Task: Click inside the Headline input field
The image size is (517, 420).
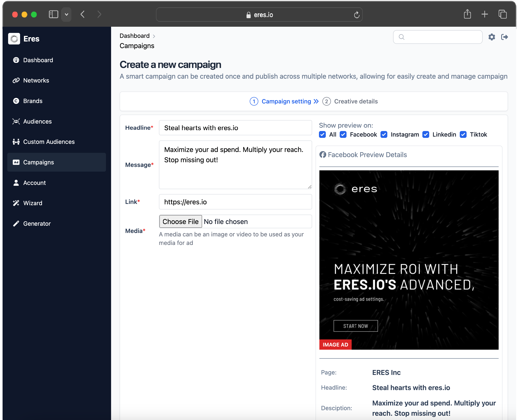Action: pyautogui.click(x=235, y=128)
